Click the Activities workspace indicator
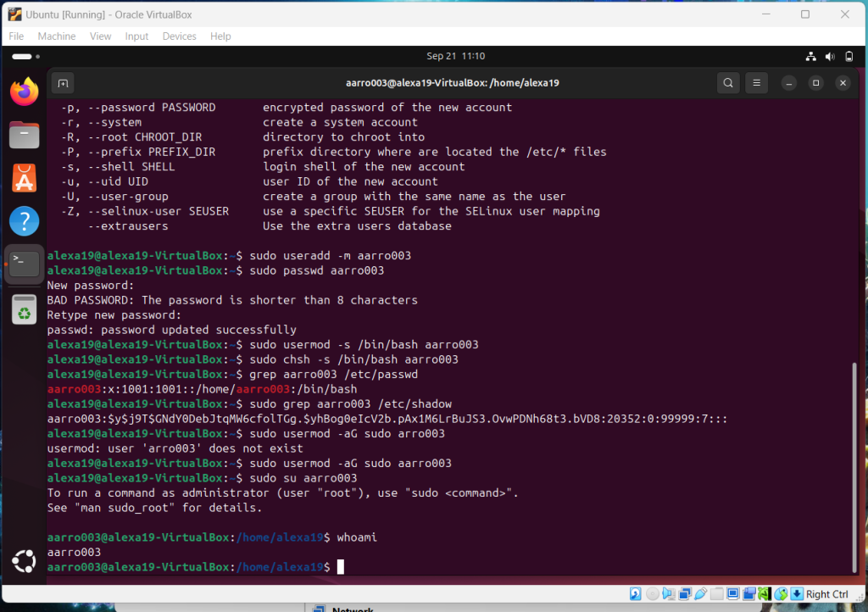Screen dimensions: 868x612 coord(22,56)
